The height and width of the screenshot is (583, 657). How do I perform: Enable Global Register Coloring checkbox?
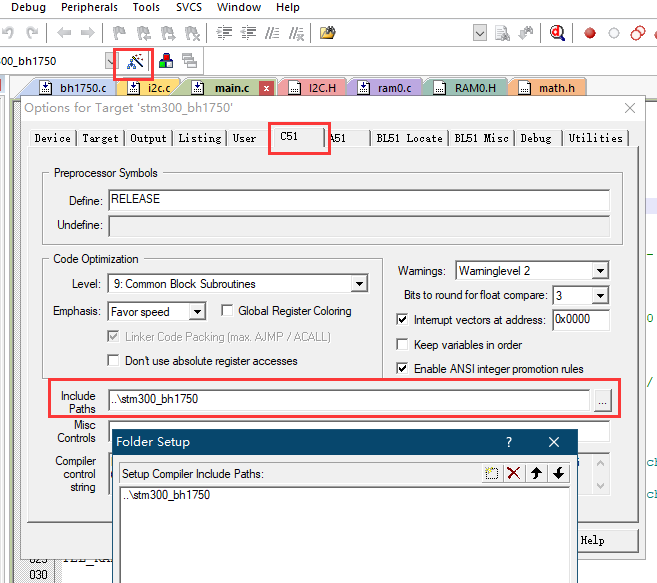point(227,311)
